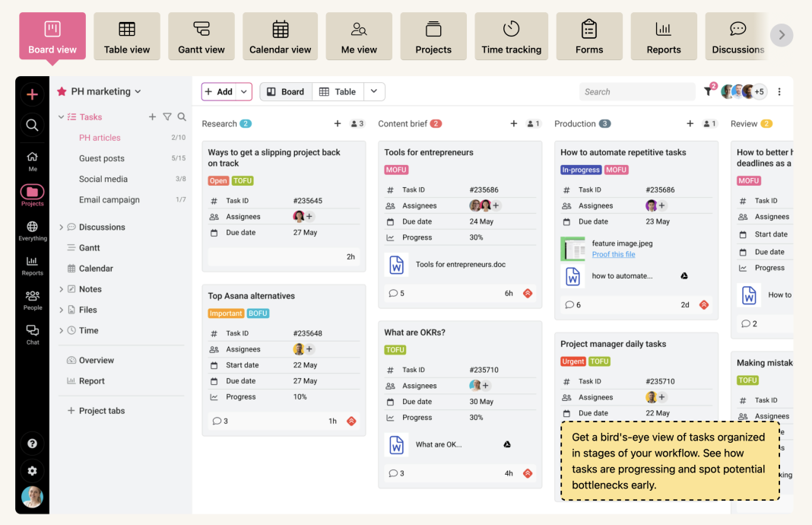Expand the Discussions section in the sidebar
The image size is (812, 525).
tap(62, 227)
